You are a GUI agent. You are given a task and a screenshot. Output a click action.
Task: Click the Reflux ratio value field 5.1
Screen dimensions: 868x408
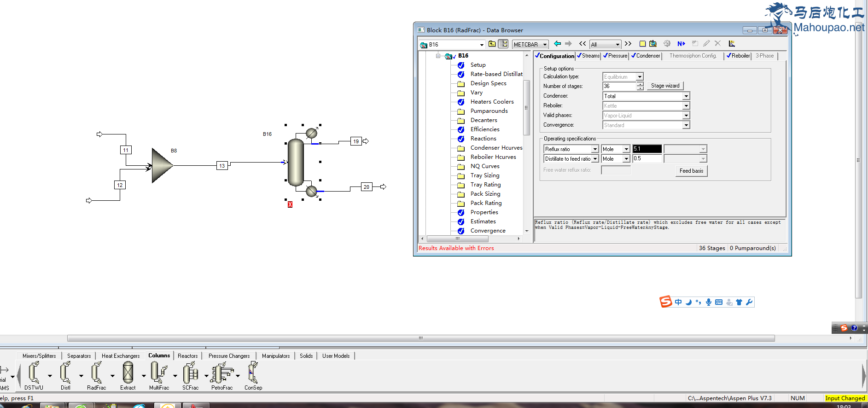click(647, 149)
